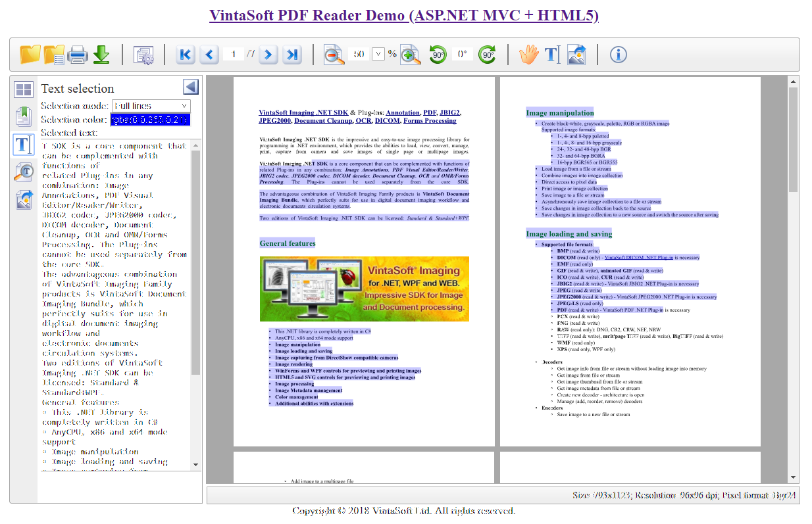The height and width of the screenshot is (524, 812).
Task: Click inside the Selected text box
Action: point(115,304)
